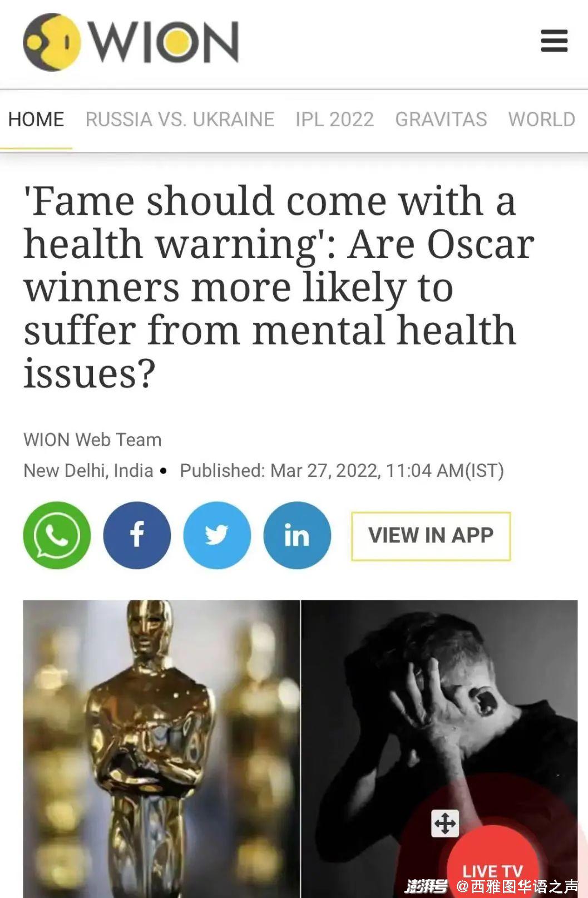Click the published date text
588x898 pixels.
pyautogui.click(x=342, y=471)
